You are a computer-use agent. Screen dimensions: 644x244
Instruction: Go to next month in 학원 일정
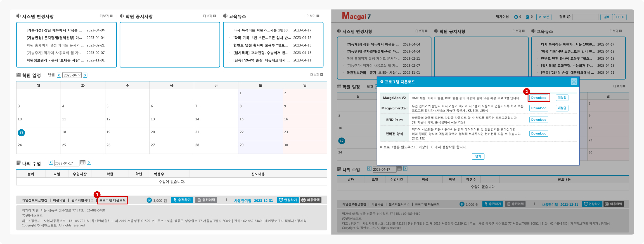pyautogui.click(x=85, y=75)
